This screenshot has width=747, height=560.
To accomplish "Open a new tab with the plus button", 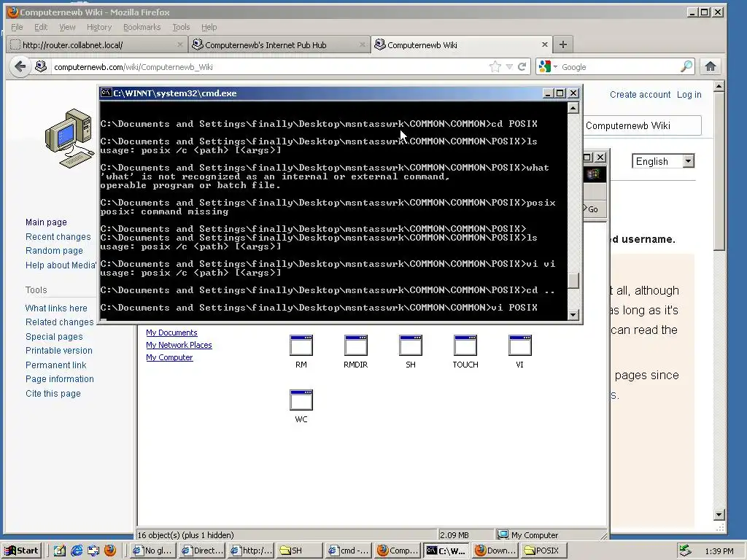I will [x=562, y=44].
